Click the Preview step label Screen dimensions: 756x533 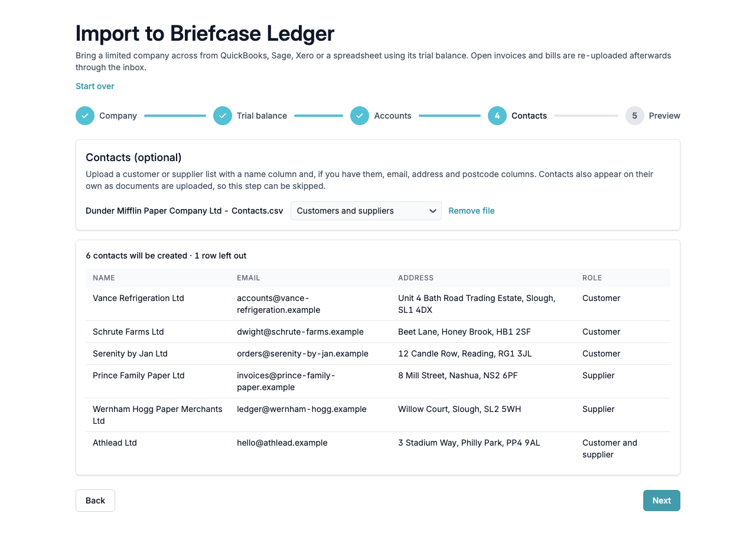pos(664,116)
